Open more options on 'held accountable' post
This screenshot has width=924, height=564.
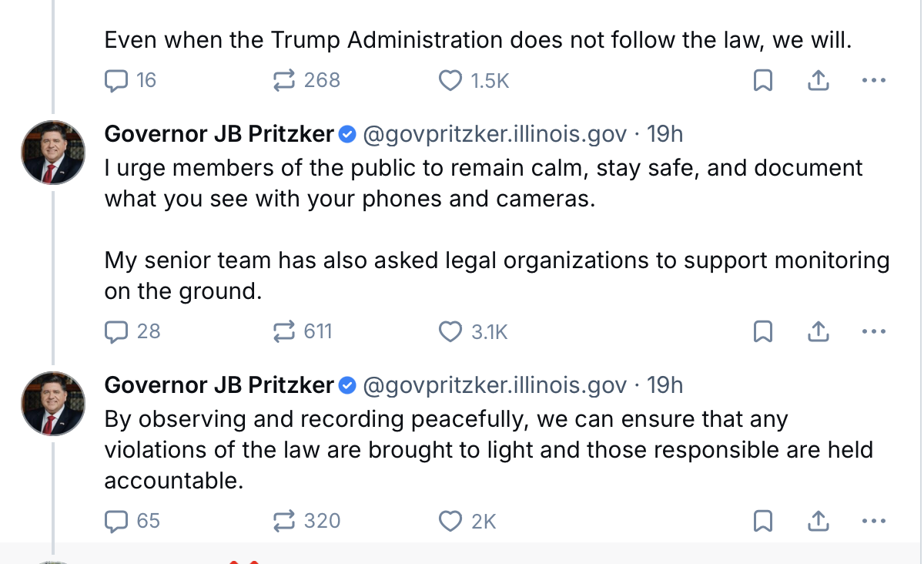(873, 521)
